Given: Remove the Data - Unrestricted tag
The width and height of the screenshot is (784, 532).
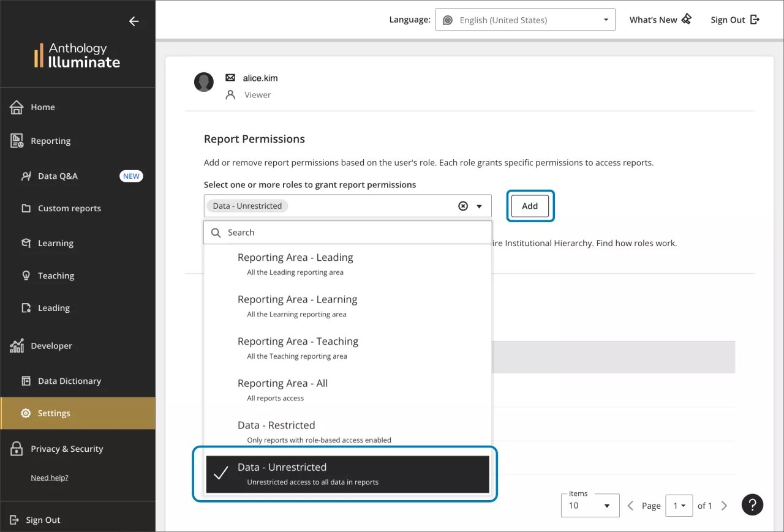Looking at the screenshot, I should (463, 206).
